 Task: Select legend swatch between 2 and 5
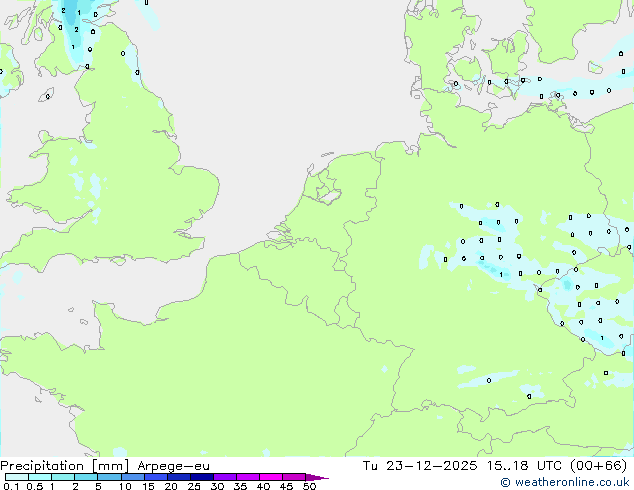click(86, 477)
